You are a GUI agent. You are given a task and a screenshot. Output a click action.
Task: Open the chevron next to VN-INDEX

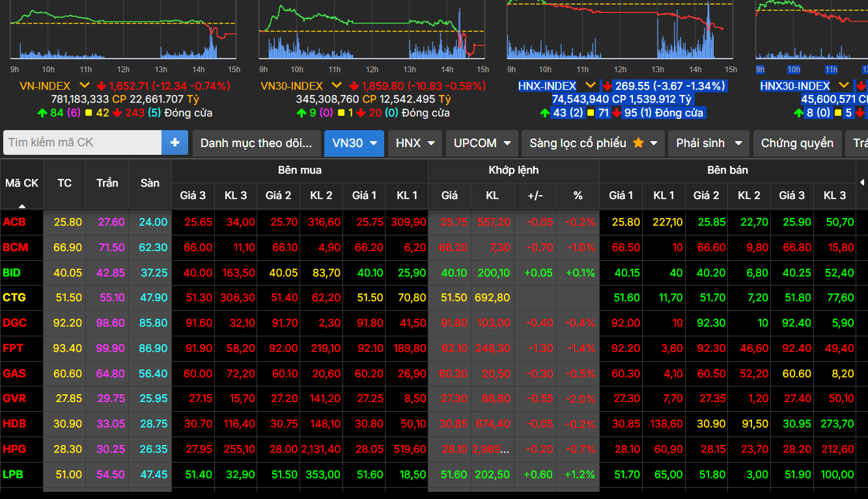[85, 85]
